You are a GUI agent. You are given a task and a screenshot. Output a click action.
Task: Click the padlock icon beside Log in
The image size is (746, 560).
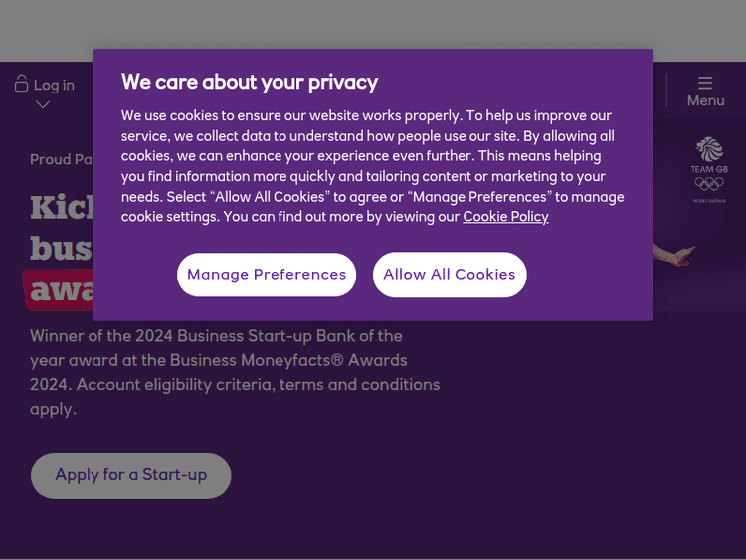[x=21, y=85]
